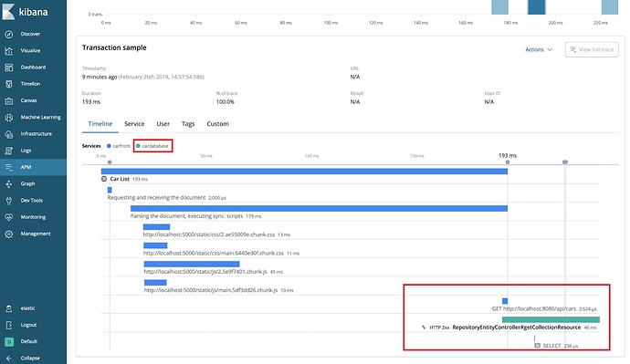Click the 100.0% of trace value
The image size is (630, 364).
point(226,102)
